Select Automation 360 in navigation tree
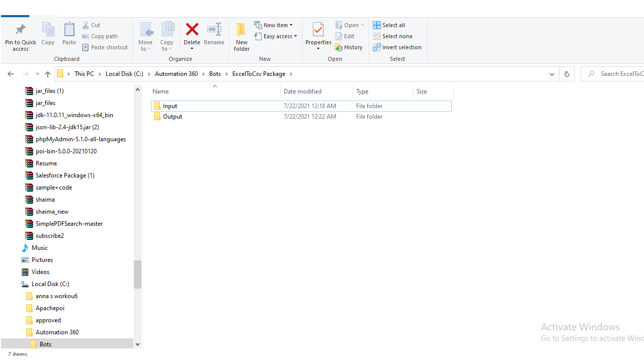This screenshot has width=644, height=362. (x=57, y=332)
